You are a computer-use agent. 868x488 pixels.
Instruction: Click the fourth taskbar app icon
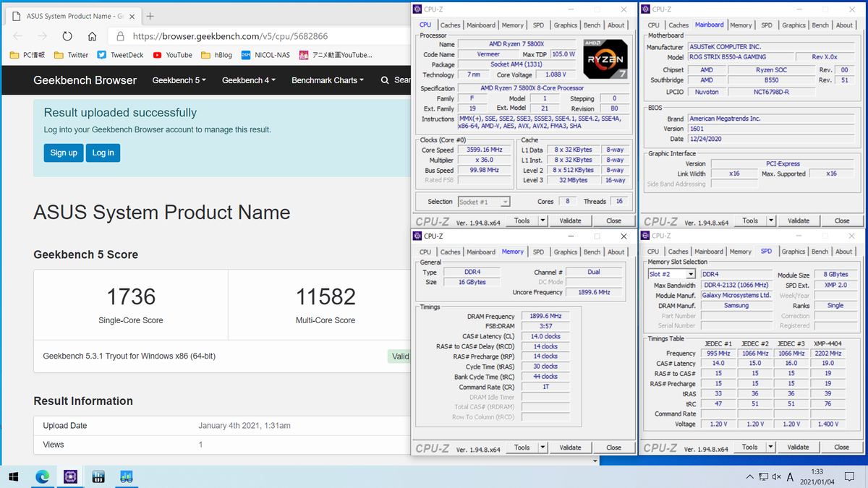99,476
